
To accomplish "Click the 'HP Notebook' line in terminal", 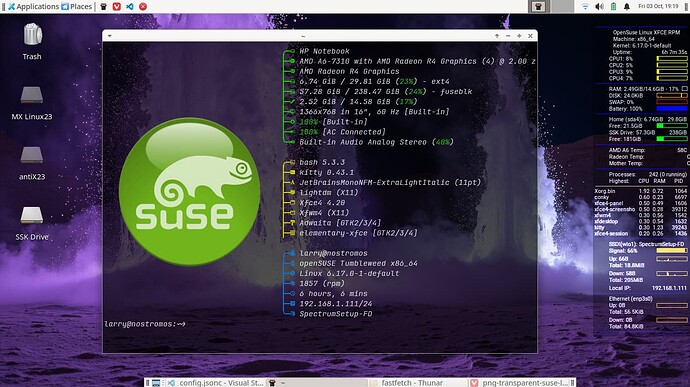I will [x=324, y=52].
